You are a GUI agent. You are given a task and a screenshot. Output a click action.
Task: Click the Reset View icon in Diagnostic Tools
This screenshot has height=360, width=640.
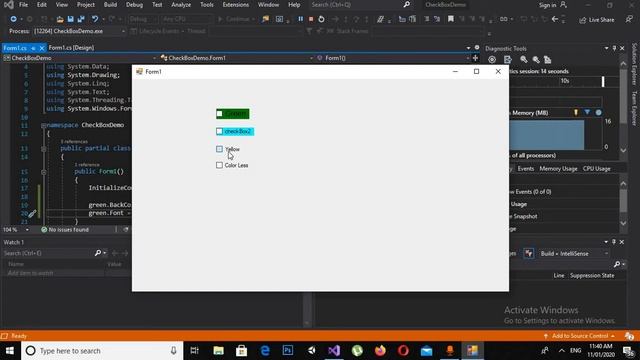(548, 60)
